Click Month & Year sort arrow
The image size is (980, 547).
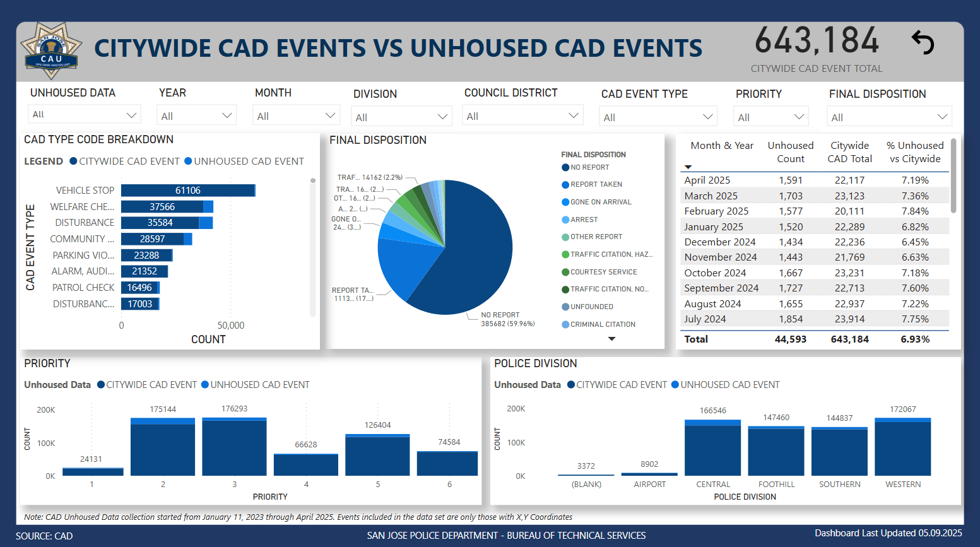click(x=688, y=167)
